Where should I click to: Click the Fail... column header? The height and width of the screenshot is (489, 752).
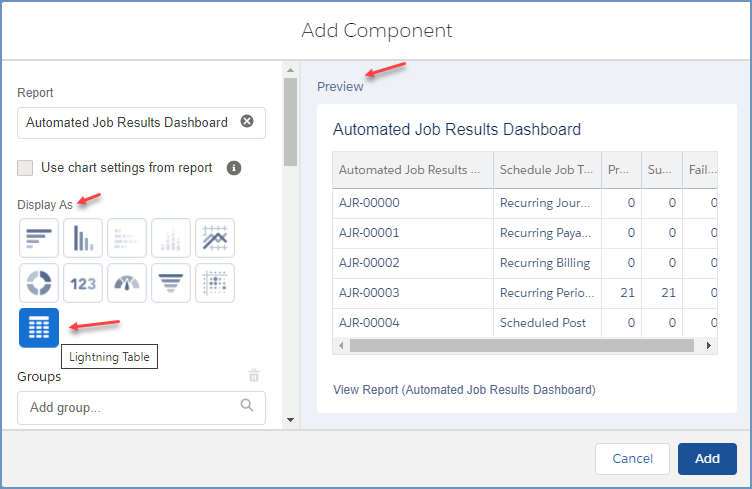(x=700, y=170)
